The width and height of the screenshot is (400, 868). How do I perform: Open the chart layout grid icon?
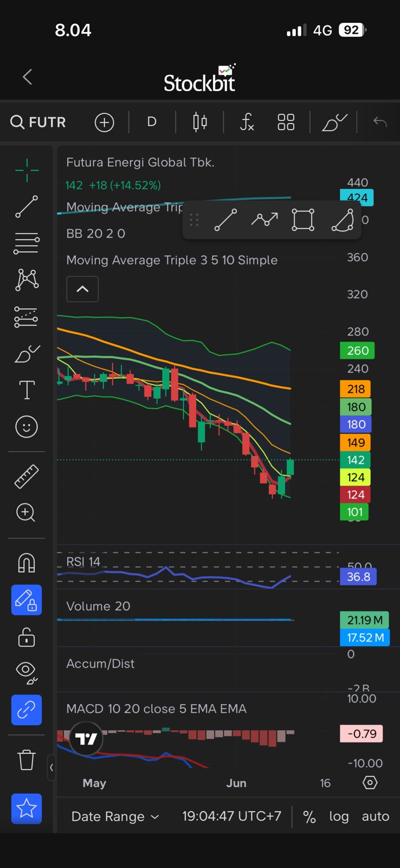pos(286,122)
